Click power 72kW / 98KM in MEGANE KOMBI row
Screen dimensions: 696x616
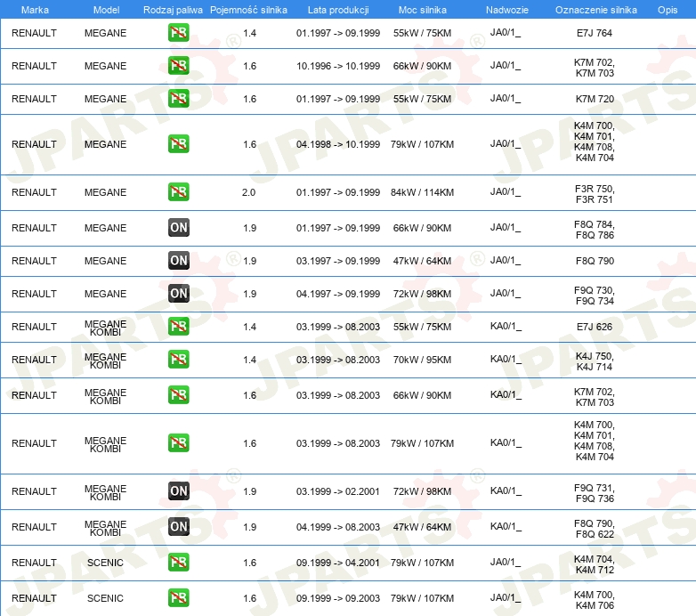422,491
